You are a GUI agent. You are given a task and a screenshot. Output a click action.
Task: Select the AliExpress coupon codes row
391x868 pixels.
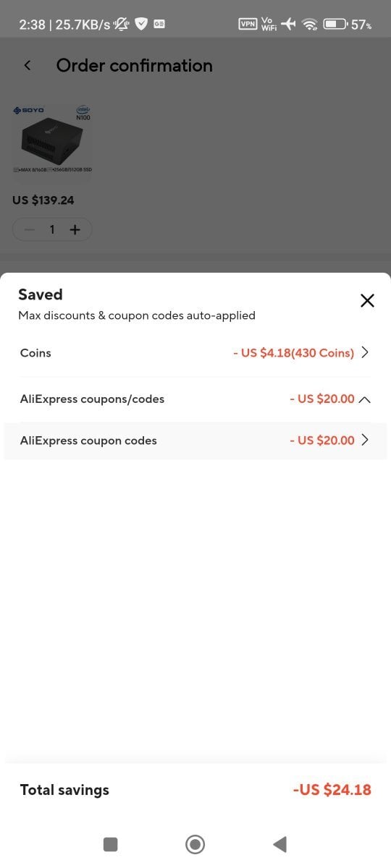pos(195,440)
